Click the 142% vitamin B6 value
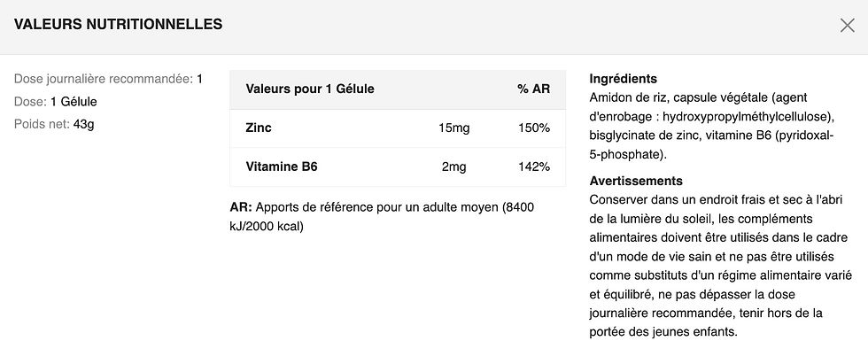The height and width of the screenshot is (364, 868). pyautogui.click(x=533, y=167)
